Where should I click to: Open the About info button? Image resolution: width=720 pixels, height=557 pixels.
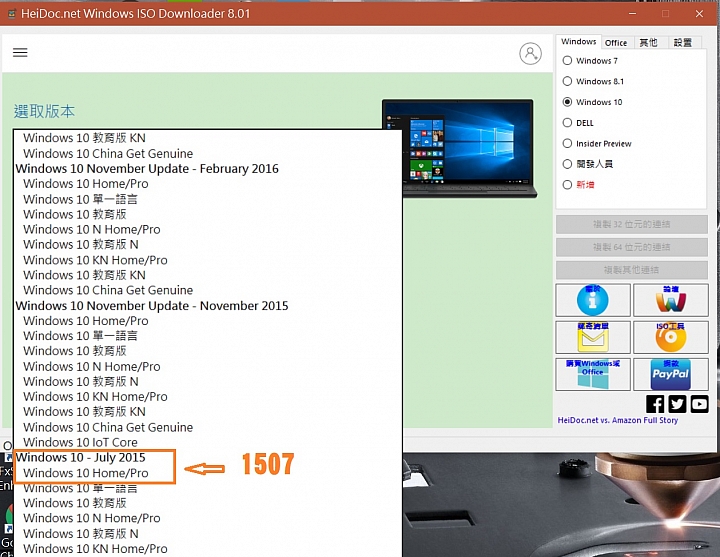(593, 300)
